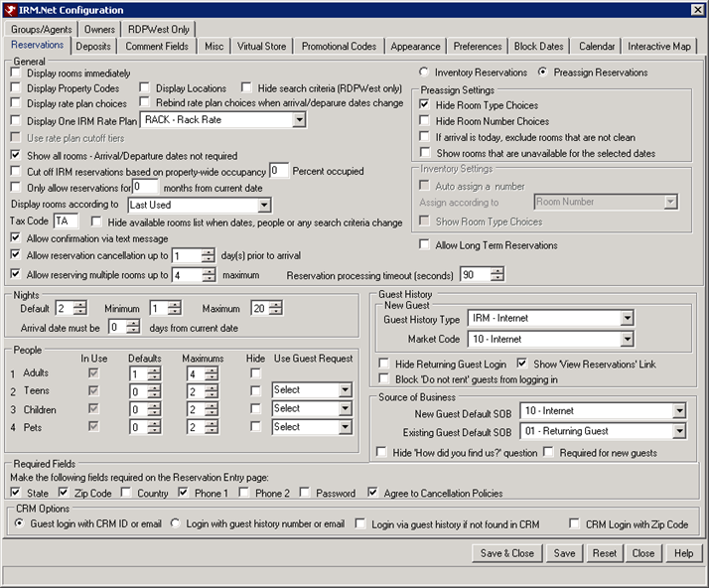This screenshot has width=709, height=588.
Task: Open the RACK - Rack Rate dropdown
Action: click(299, 120)
